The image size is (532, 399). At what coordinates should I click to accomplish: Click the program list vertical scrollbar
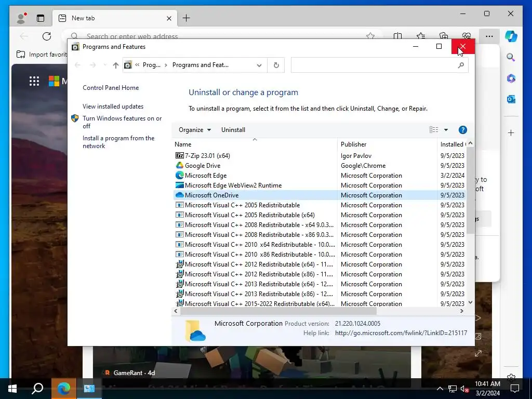click(x=470, y=190)
